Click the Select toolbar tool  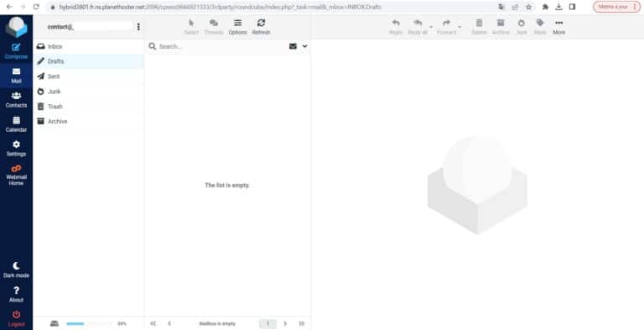pos(191,27)
